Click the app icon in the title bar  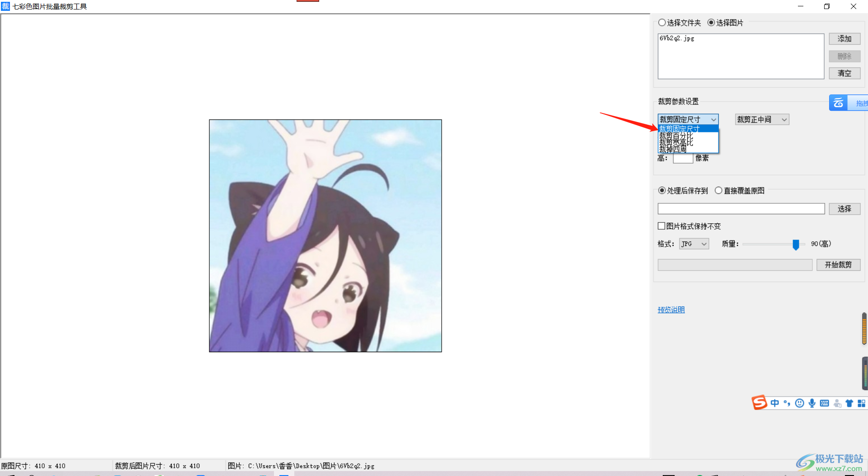pyautogui.click(x=5, y=6)
